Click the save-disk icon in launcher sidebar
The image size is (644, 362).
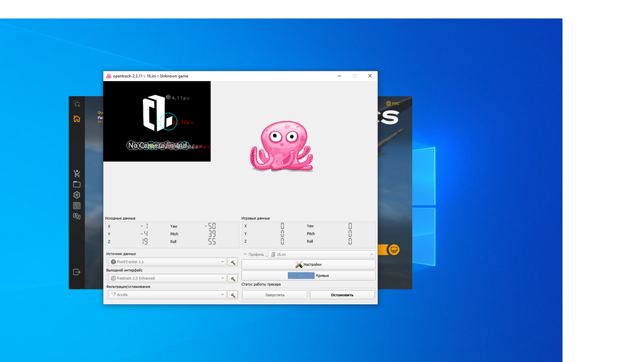click(77, 205)
